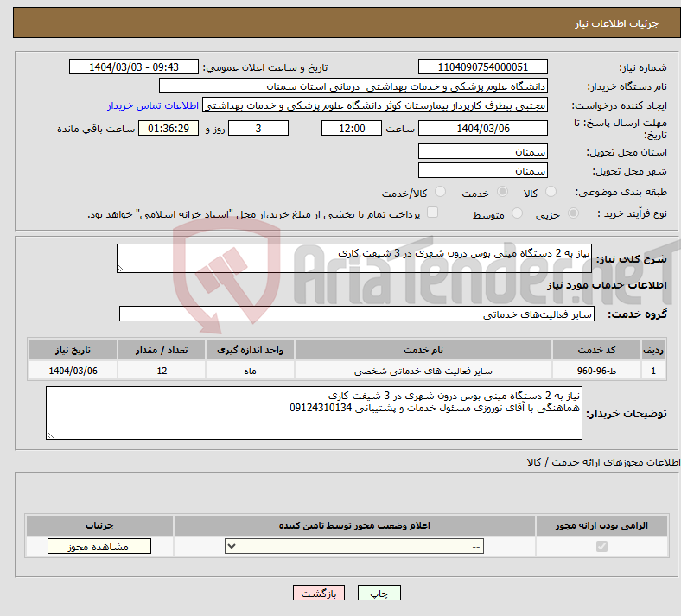The height and width of the screenshot is (616, 681).
Task: Click the اعلام وضعیت مجوز توسط تامین کننده header
Action: coord(354,525)
